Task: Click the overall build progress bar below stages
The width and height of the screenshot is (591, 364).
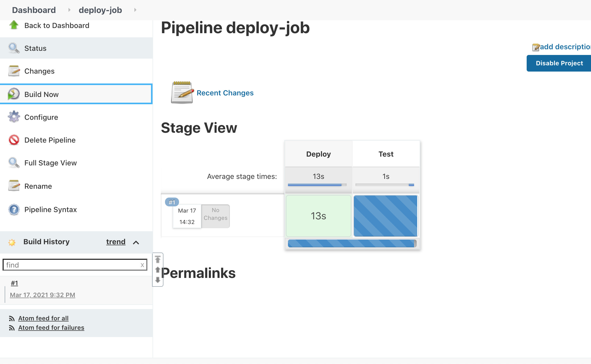Action: tap(352, 243)
